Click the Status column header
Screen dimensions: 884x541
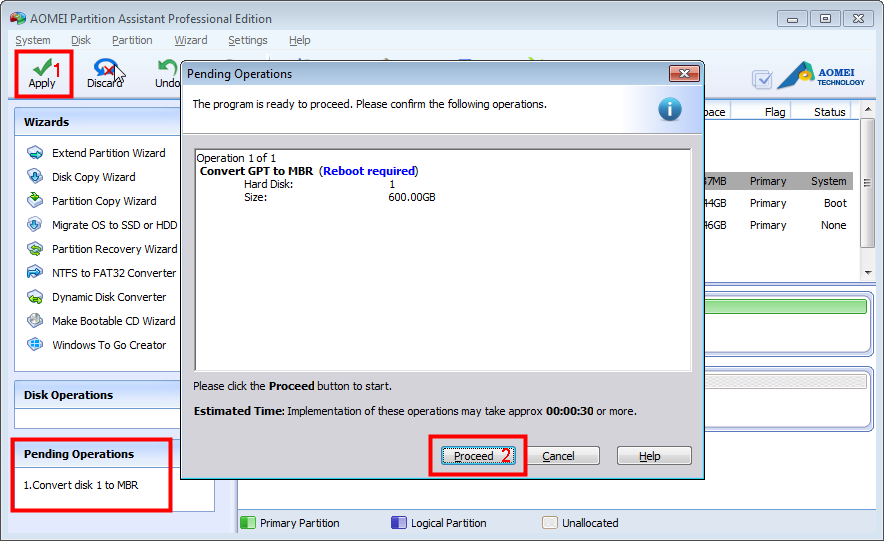829,112
